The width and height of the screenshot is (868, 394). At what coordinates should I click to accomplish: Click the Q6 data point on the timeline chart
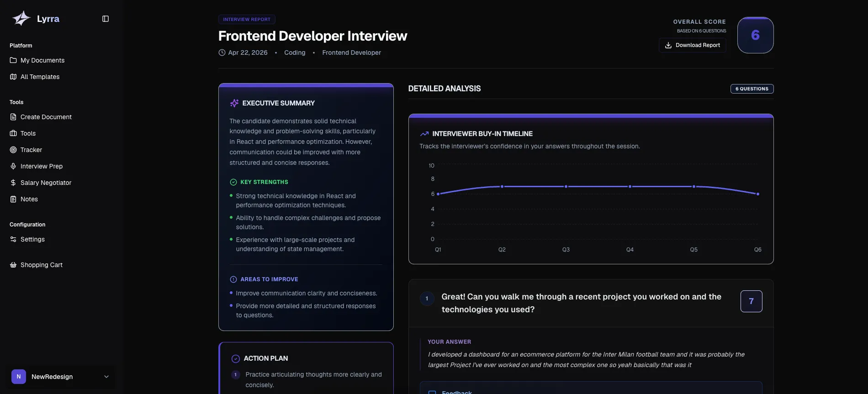pos(758,194)
